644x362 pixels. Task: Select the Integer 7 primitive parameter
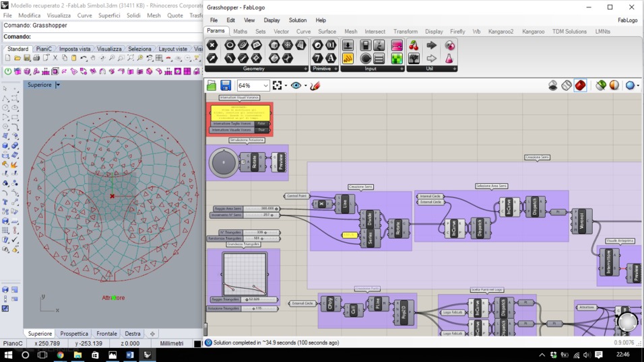click(317, 59)
